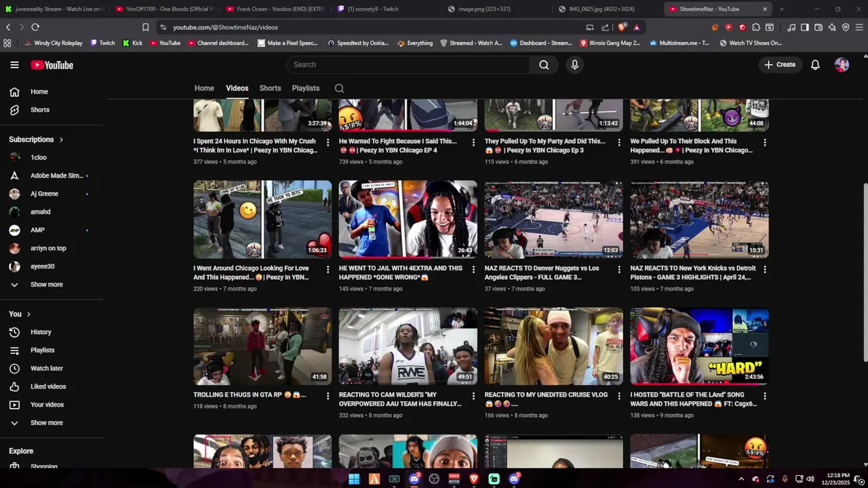Open Brave Rewards triangle icon
Viewport: 868px width, 488px height.
pos(636,27)
